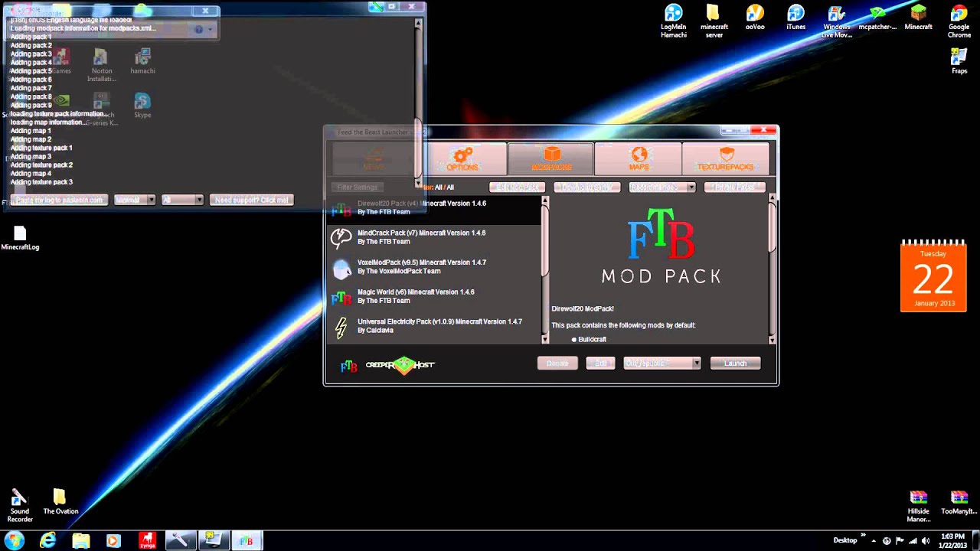The height and width of the screenshot is (551, 980).
Task: Click Need support? Click me! button
Action: tap(251, 200)
